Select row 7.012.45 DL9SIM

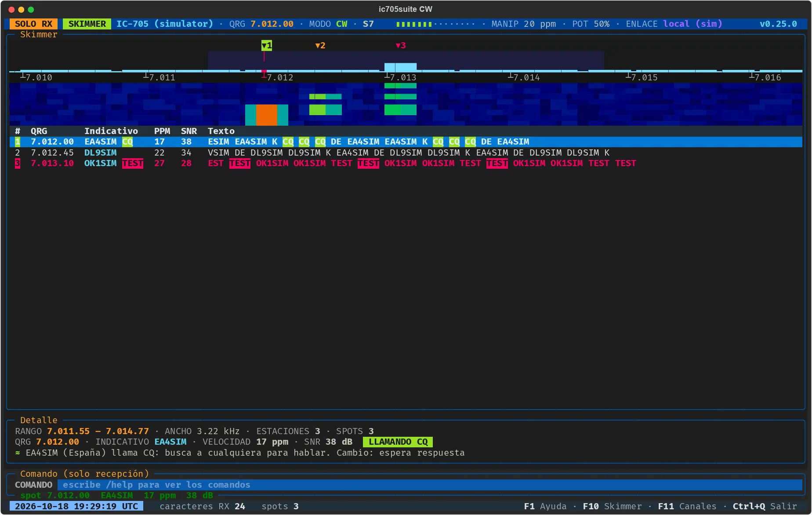coord(406,152)
